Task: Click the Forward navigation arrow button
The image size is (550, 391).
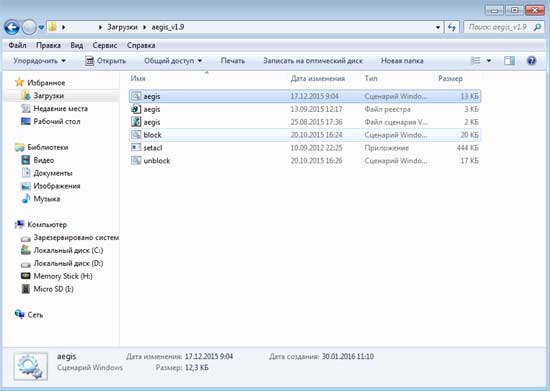Action: coord(29,27)
